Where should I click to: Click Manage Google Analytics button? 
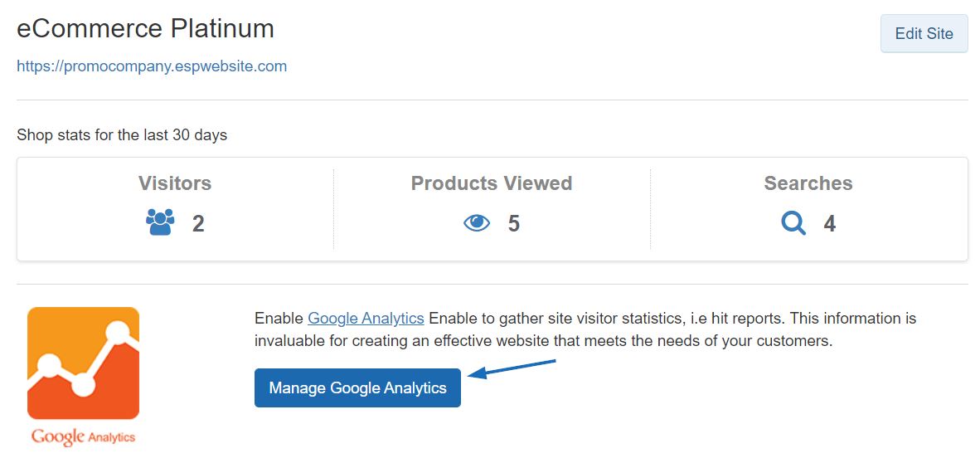pyautogui.click(x=357, y=388)
